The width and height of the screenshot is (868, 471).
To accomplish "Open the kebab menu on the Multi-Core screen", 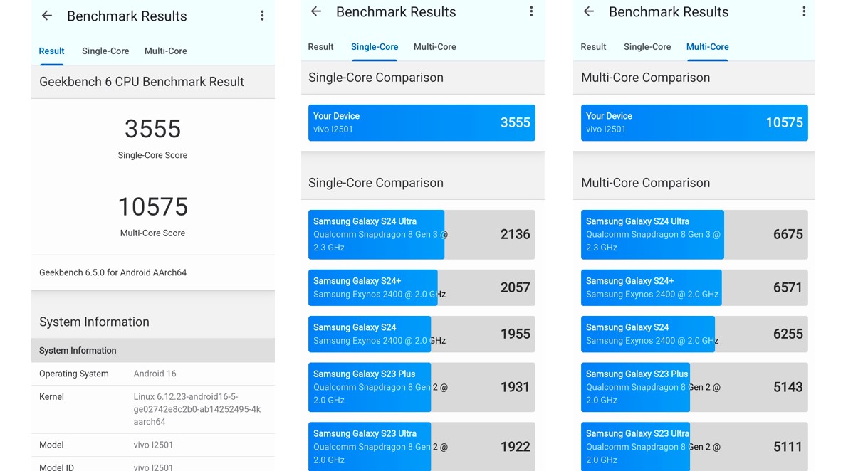I will click(x=804, y=11).
